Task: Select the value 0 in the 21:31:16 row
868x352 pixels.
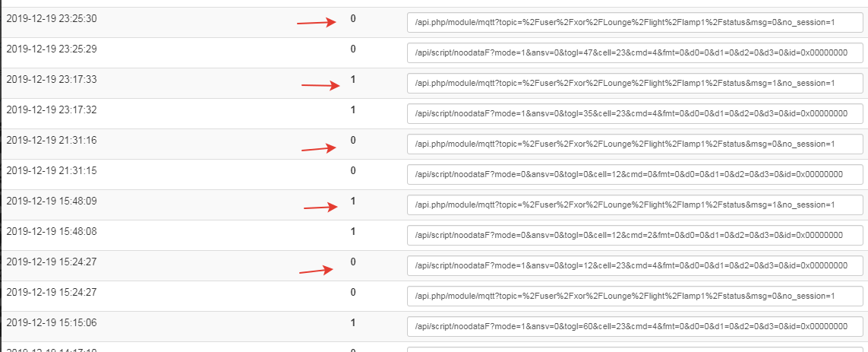Action: [x=353, y=141]
